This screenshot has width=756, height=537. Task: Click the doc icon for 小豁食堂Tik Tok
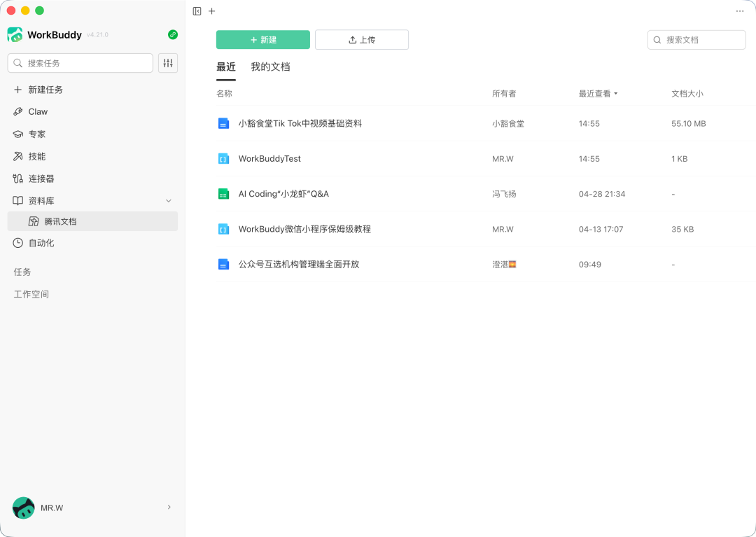point(223,123)
